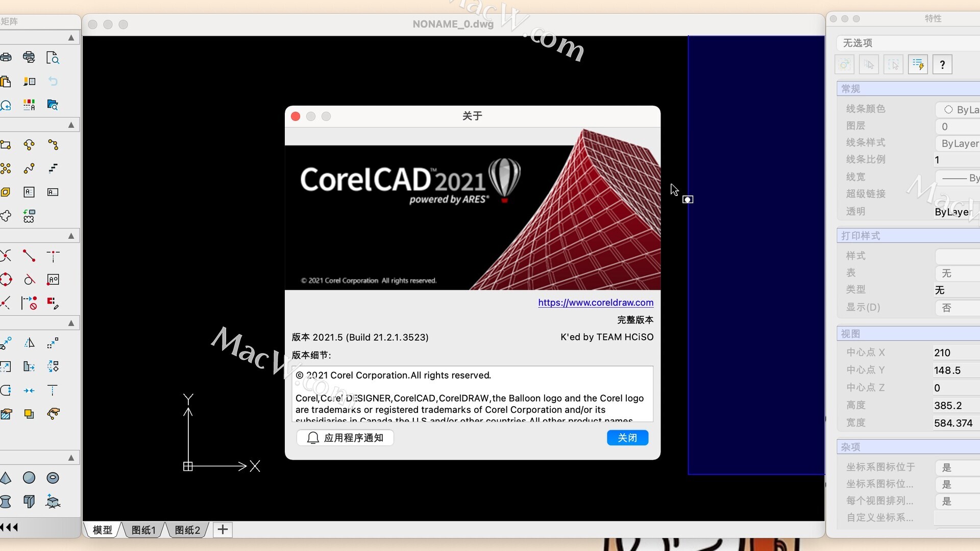Collapse the 打印样式 section header
980x551 pixels.
(909, 236)
